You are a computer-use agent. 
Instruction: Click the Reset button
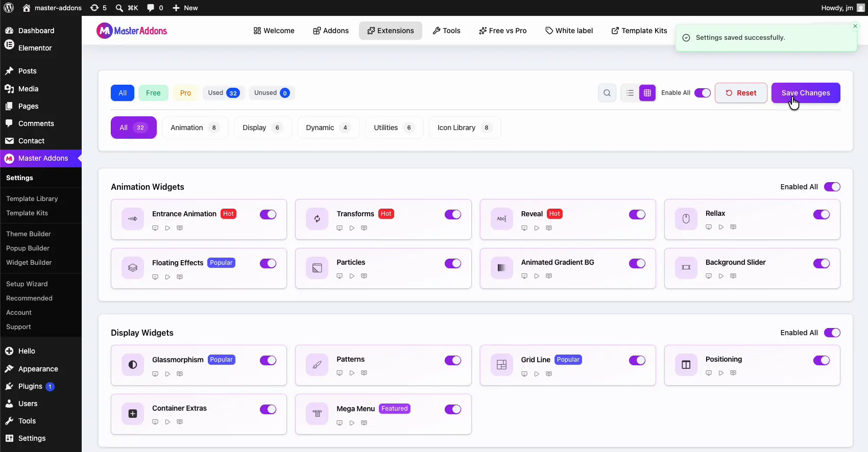point(741,93)
